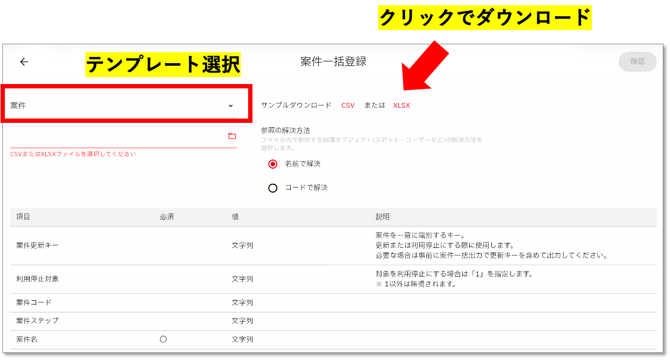Viewport: 670px width, 360px height.
Task: Click the 値 column header
Action: click(235, 217)
